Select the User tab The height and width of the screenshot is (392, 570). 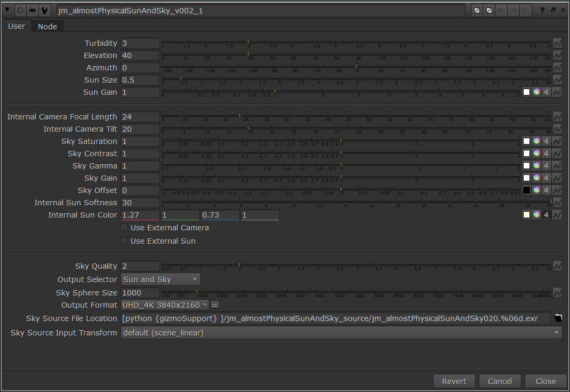pos(16,26)
